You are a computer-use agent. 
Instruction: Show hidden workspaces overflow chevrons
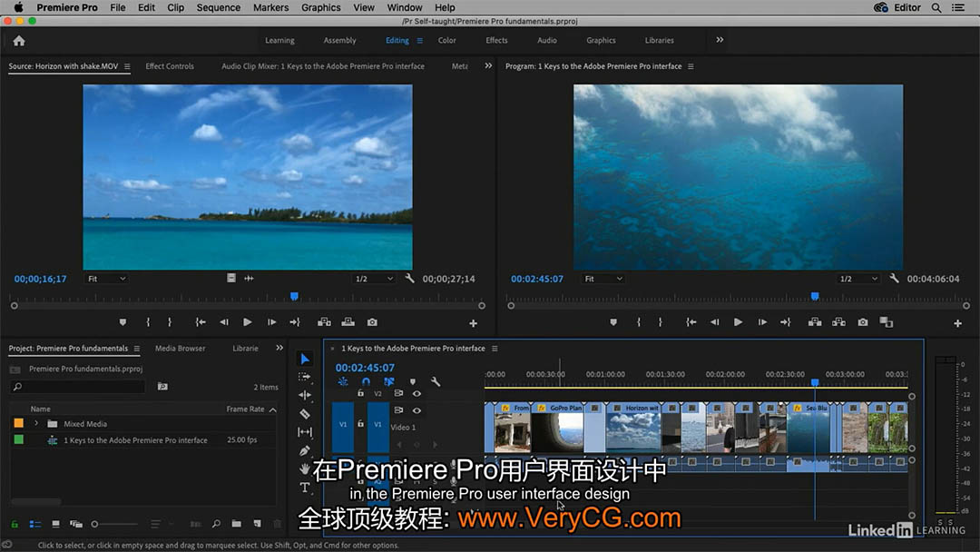720,40
